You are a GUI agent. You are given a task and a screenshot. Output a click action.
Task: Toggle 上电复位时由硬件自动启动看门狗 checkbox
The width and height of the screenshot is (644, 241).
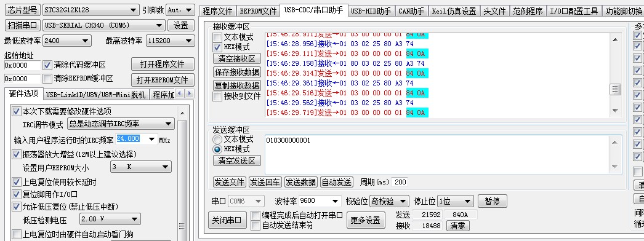coord(17,234)
